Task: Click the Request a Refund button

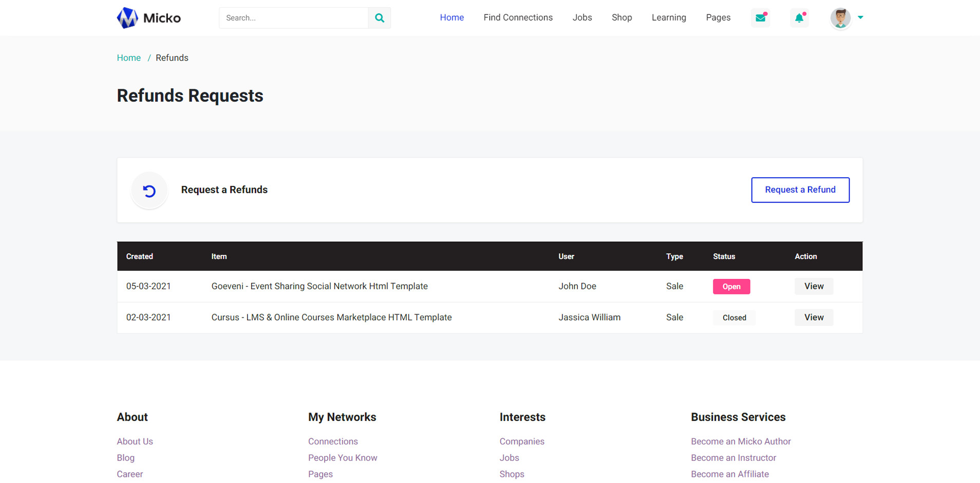Action: [x=800, y=190]
